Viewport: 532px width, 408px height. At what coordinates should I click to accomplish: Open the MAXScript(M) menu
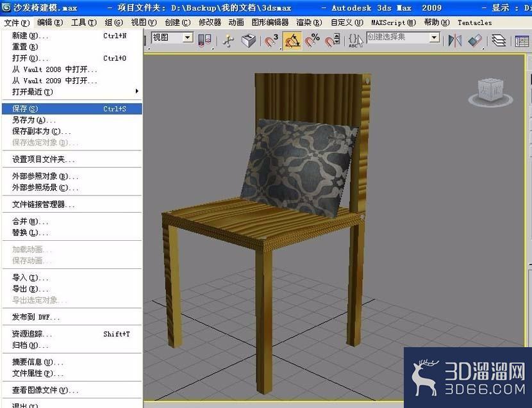[394, 22]
